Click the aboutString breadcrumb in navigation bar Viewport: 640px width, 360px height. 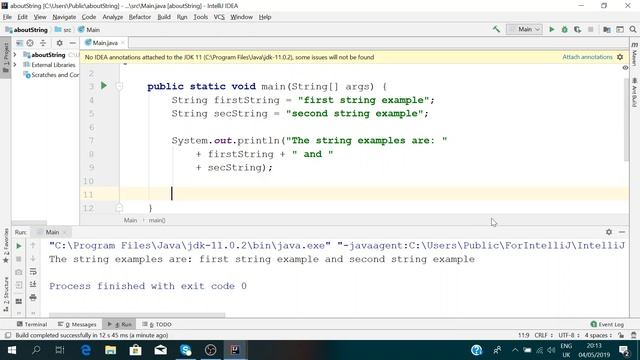click(x=27, y=30)
